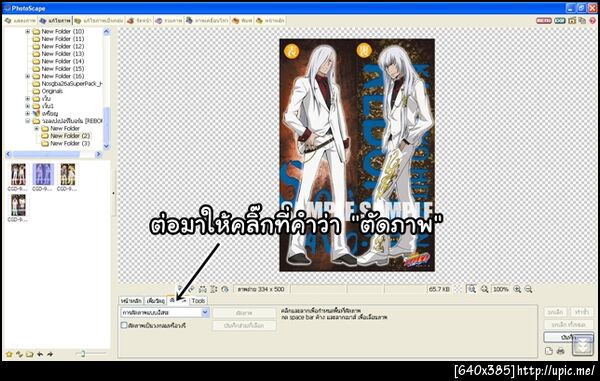
Task: Toggle the round-crop checkbox
Action: 124,326
